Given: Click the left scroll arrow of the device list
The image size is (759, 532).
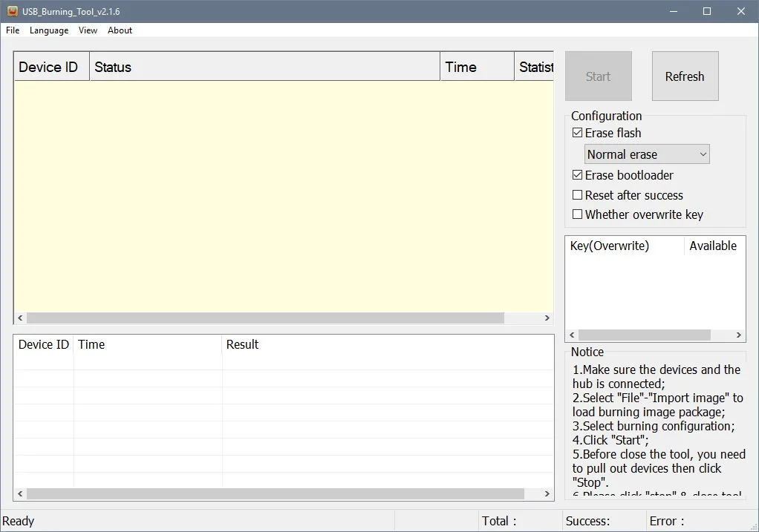Looking at the screenshot, I should click(x=20, y=318).
